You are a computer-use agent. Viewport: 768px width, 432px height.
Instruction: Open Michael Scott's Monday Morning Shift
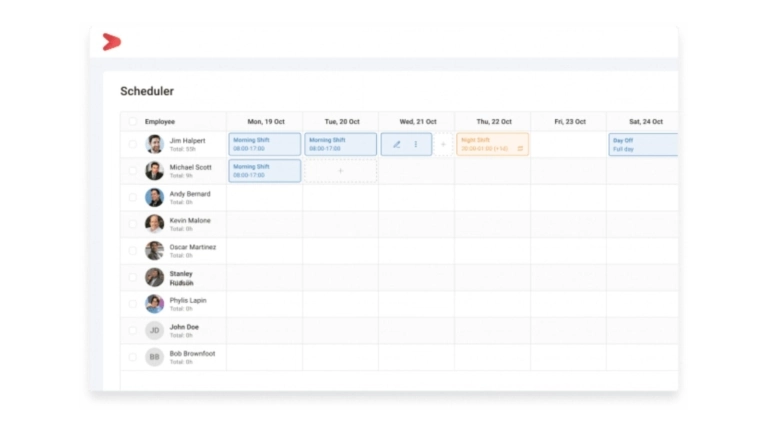[x=264, y=171]
